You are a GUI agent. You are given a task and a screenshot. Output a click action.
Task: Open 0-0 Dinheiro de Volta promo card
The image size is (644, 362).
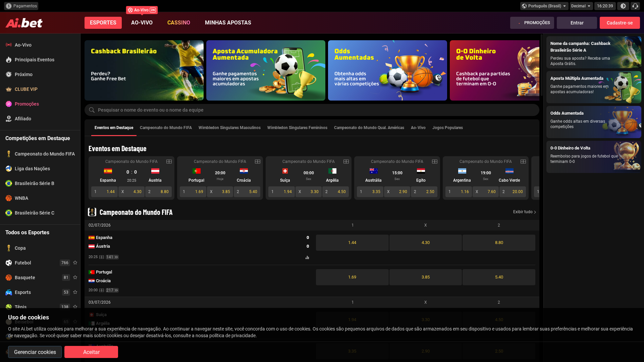[594, 157]
